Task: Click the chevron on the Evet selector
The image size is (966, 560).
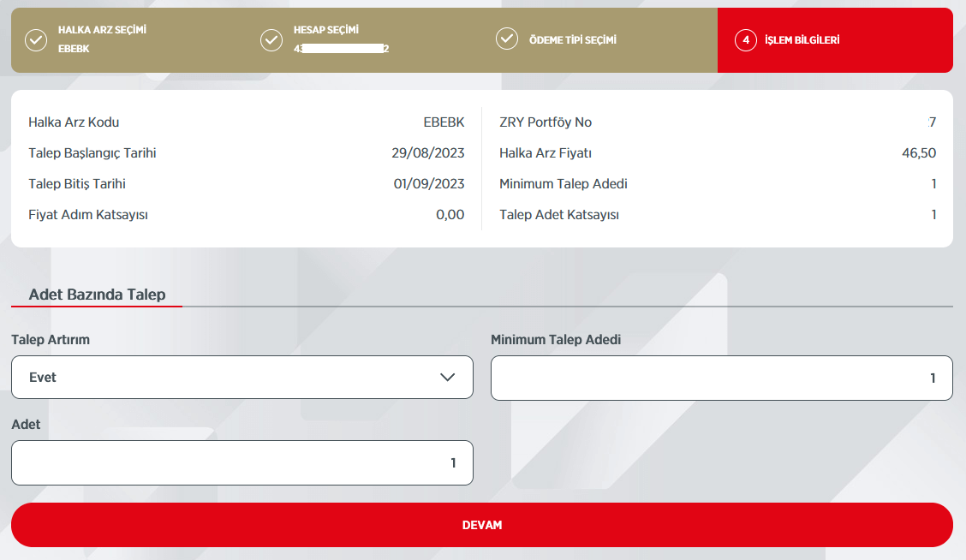Action: 449,377
